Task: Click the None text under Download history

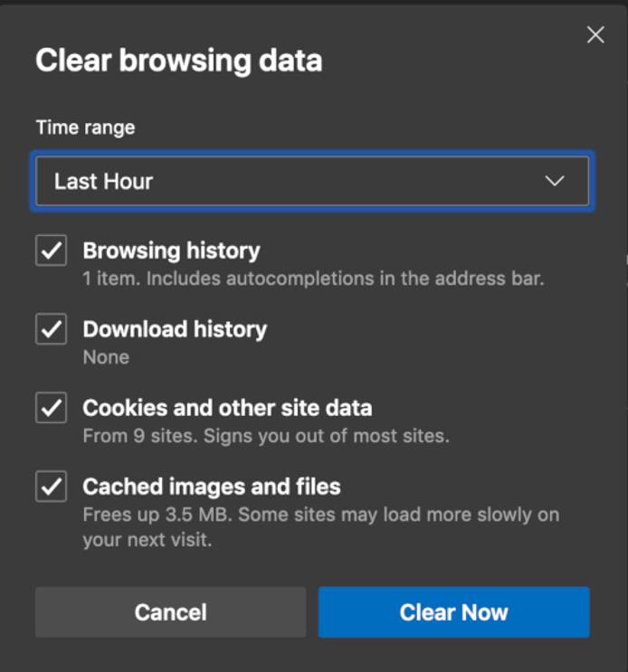Action: pyautogui.click(x=106, y=357)
